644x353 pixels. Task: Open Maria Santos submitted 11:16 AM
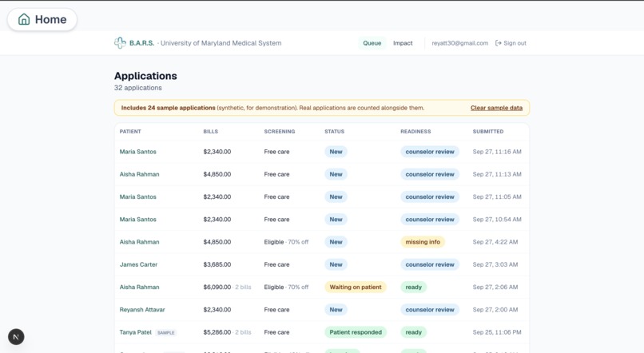(138, 152)
